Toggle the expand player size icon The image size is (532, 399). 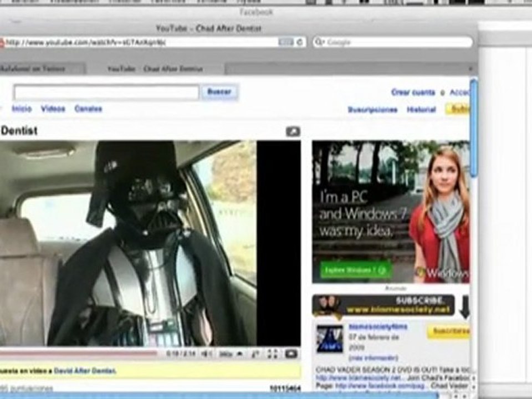point(256,354)
